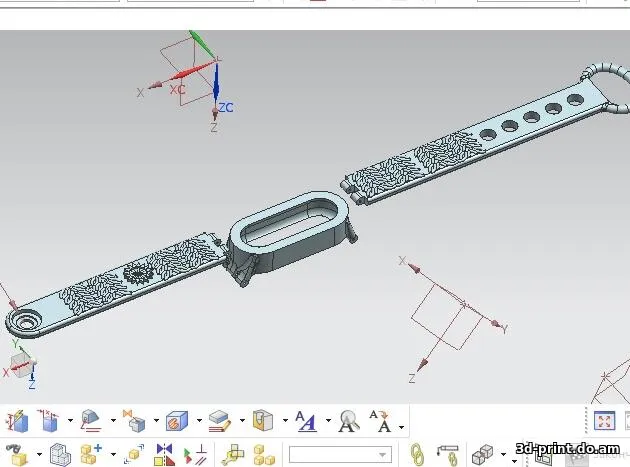Expand dropdown next to pocket cutout icon
Viewport: 630px width, 467px height.
pos(285,421)
